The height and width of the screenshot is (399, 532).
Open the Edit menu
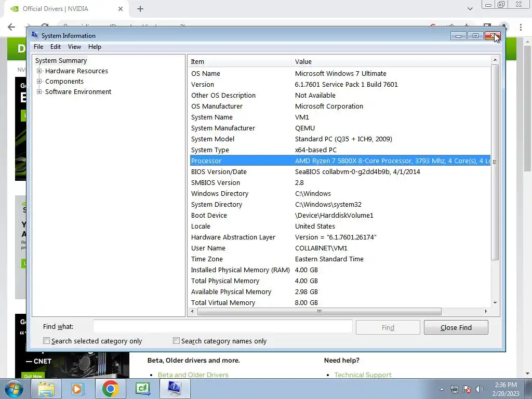click(55, 47)
